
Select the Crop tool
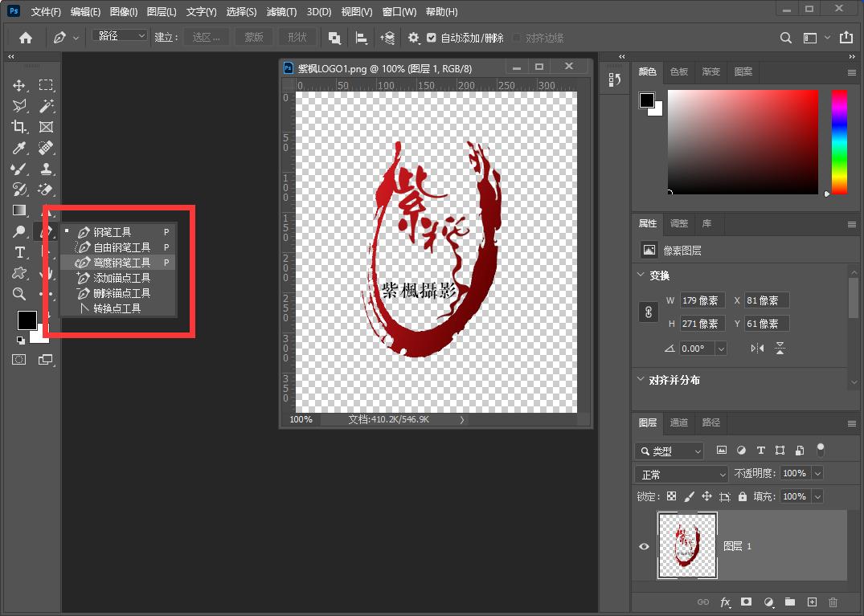click(x=19, y=127)
